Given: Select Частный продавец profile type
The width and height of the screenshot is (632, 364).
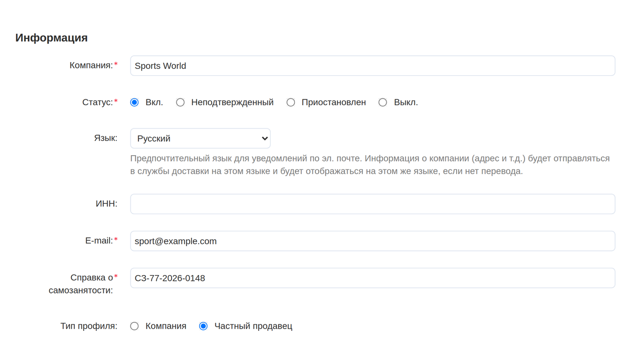Looking at the screenshot, I should click(x=203, y=326).
